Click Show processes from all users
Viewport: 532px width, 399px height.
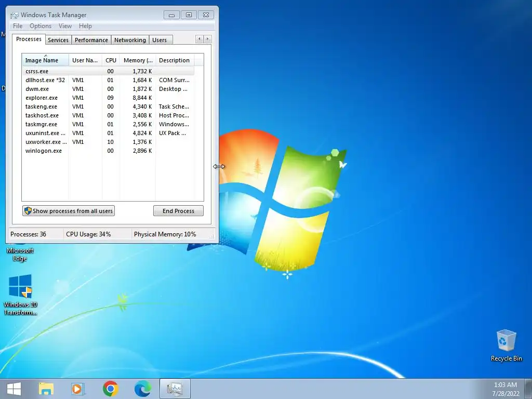[x=69, y=211]
